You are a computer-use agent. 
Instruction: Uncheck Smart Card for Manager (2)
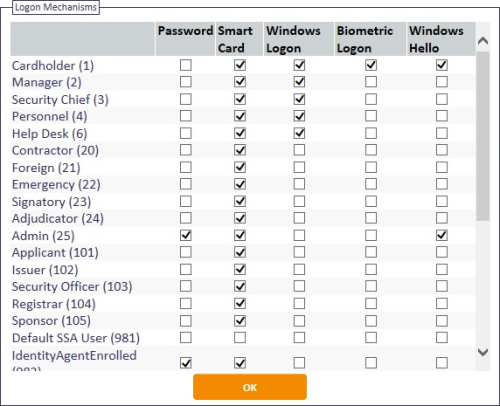point(240,82)
